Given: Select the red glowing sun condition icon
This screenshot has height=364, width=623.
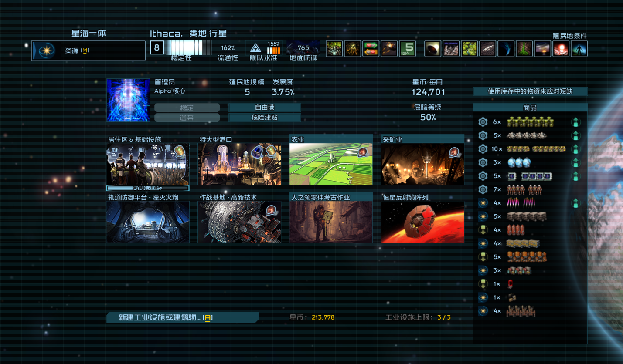Looking at the screenshot, I should pyautogui.click(x=561, y=49).
